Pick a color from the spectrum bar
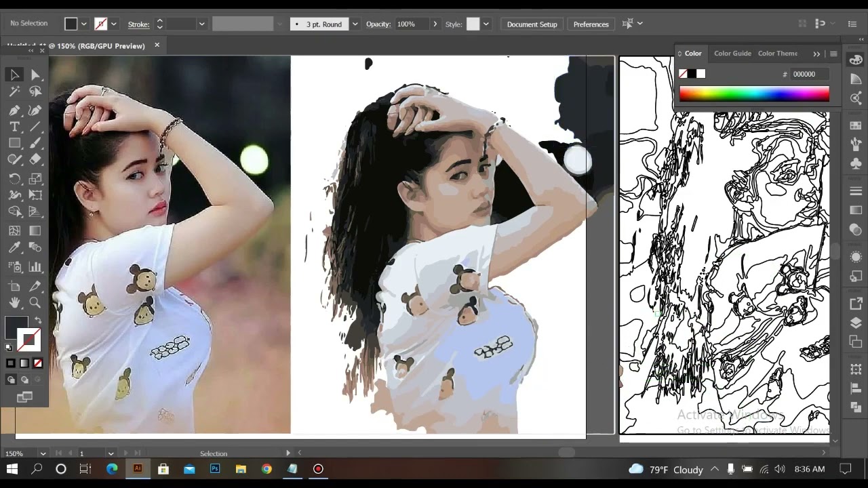The width and height of the screenshot is (868, 488). 754,94
